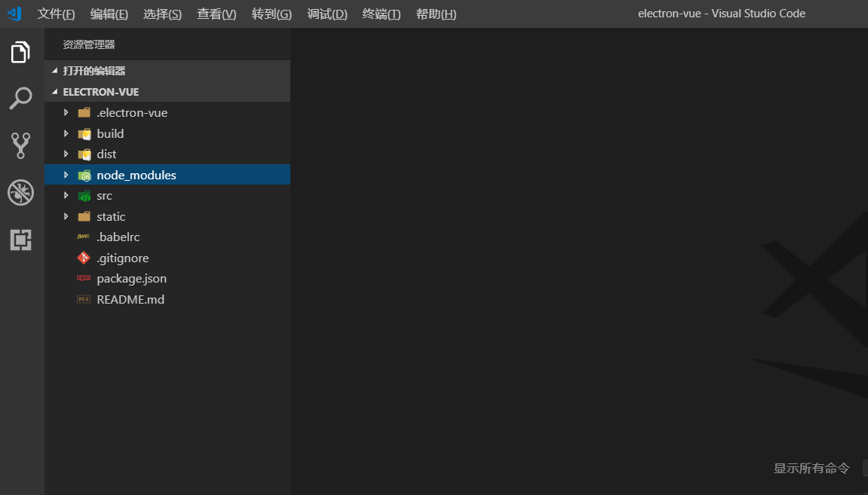Click the 打开的编辑器 header label
This screenshot has height=495, width=868.
tap(94, 71)
